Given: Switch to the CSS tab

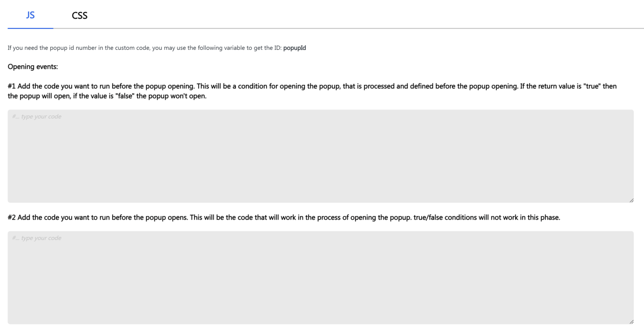Looking at the screenshot, I should click(x=80, y=15).
